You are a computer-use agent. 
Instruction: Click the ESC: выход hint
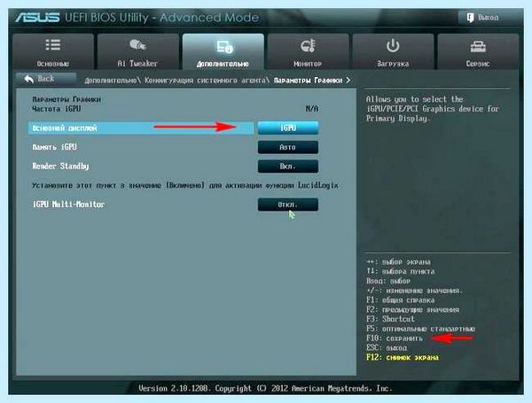click(386, 348)
